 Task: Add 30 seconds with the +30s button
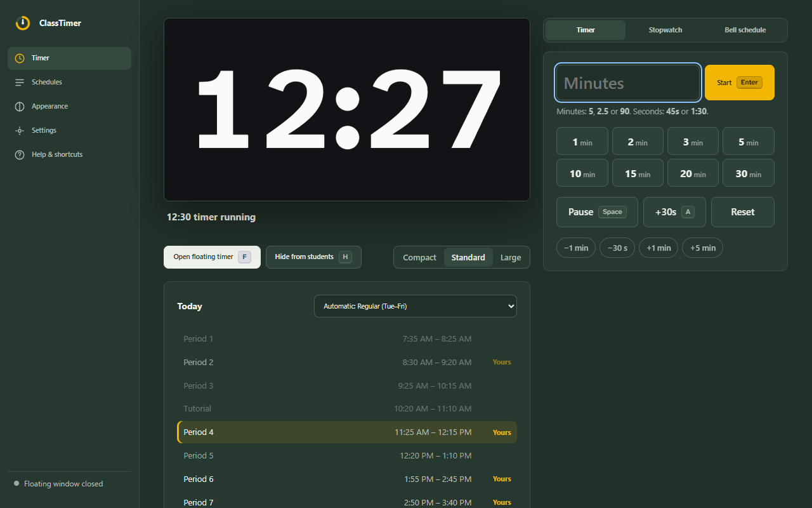point(674,212)
